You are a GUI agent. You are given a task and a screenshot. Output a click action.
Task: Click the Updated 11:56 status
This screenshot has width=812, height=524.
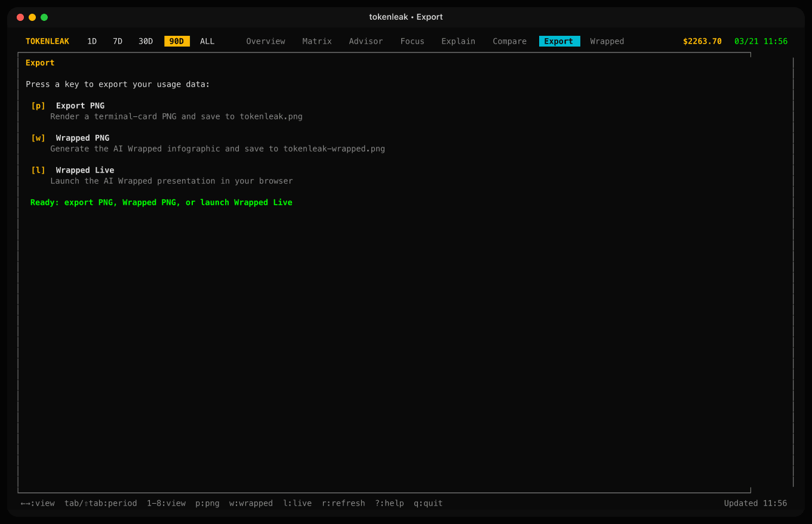click(755, 503)
